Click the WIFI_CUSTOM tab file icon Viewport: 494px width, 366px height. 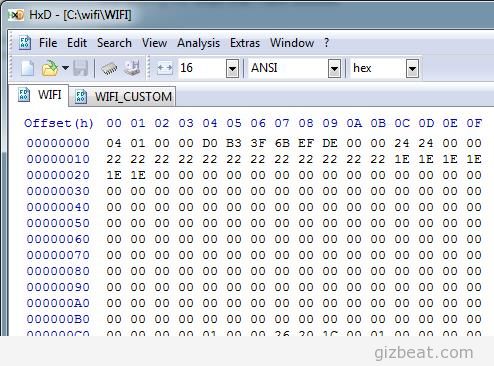tap(81, 97)
